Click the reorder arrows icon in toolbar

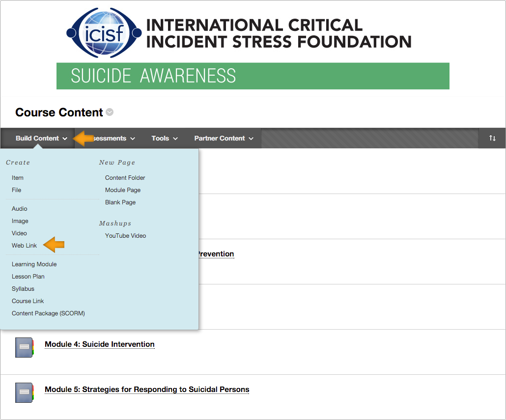click(492, 138)
